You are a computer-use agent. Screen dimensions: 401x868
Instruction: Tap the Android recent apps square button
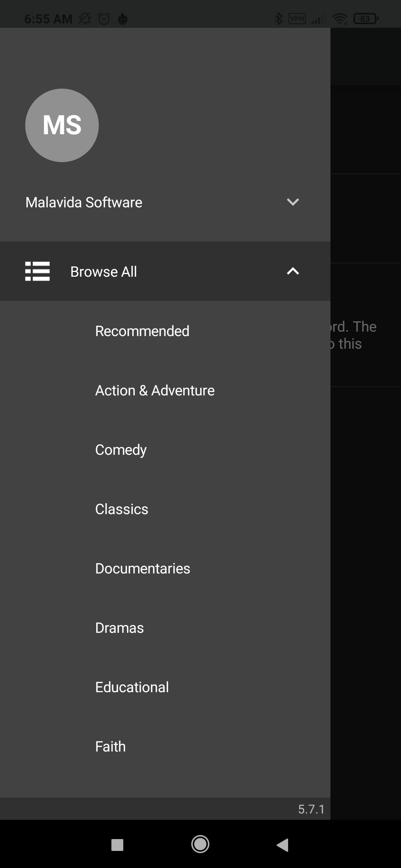(x=117, y=845)
